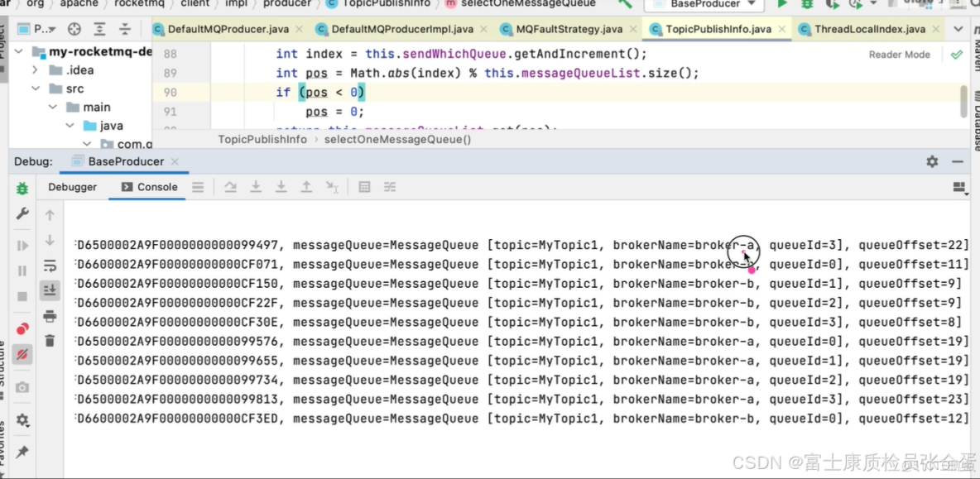Viewport: 980px width, 479px height.
Task: Toggle soft-wrap in console
Action: pos(50,266)
